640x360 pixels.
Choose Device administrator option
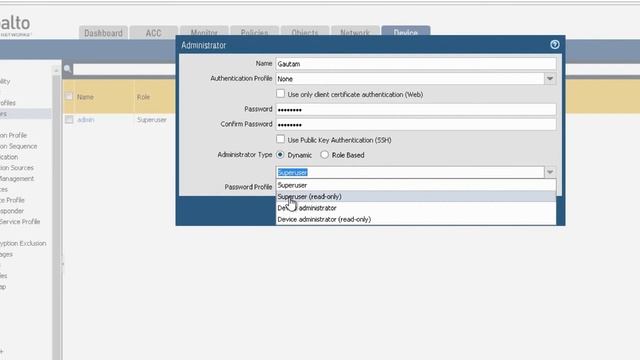(416, 208)
